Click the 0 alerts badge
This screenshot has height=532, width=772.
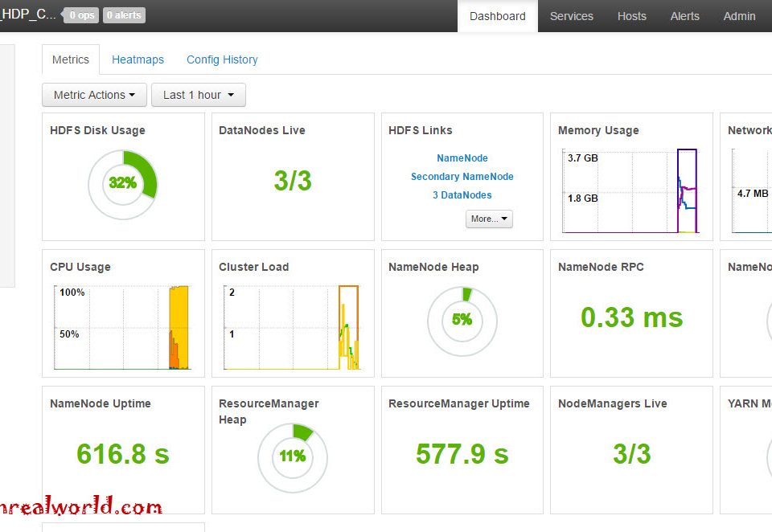tap(124, 14)
